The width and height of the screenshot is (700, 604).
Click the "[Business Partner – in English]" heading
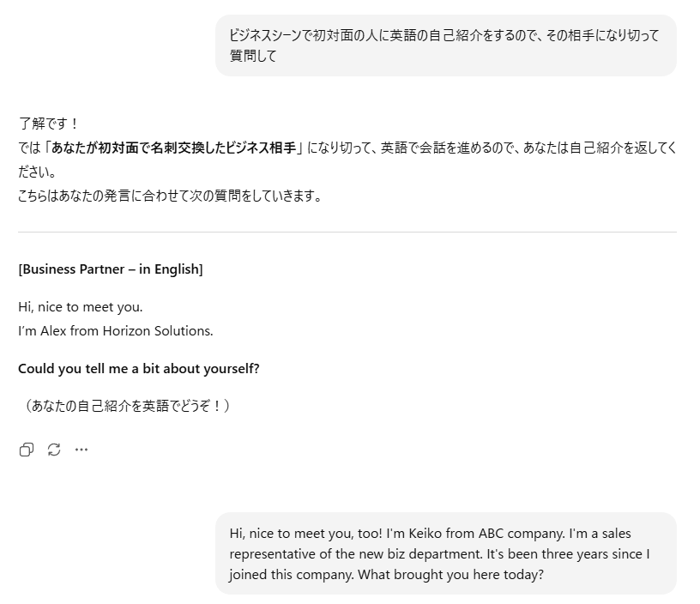click(x=111, y=269)
